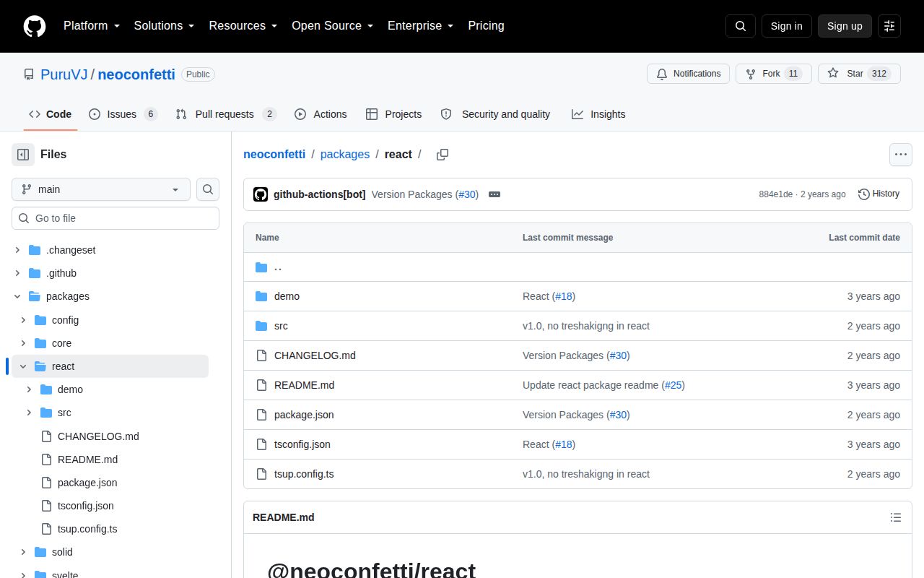924x578 pixels.
Task: Focus the Go to file input
Action: click(x=115, y=218)
